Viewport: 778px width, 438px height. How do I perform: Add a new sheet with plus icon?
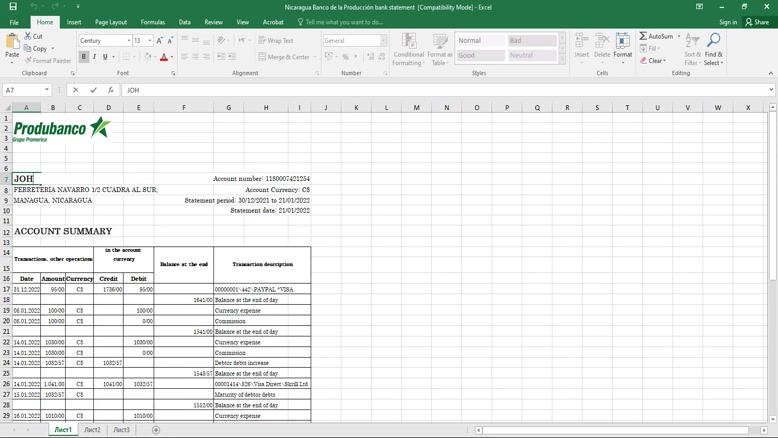(x=156, y=430)
